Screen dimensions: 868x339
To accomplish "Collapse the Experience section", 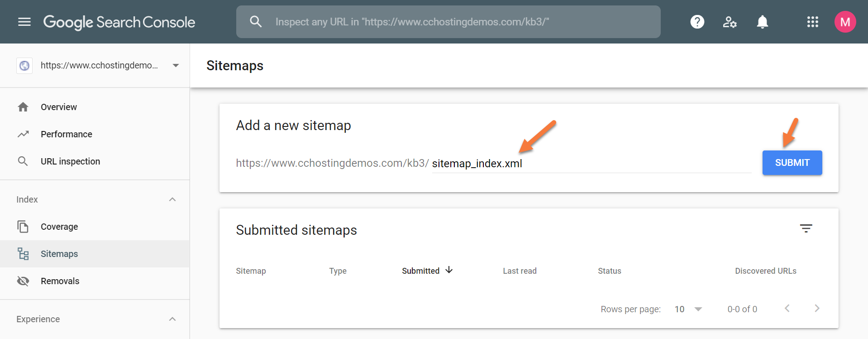I will [172, 319].
